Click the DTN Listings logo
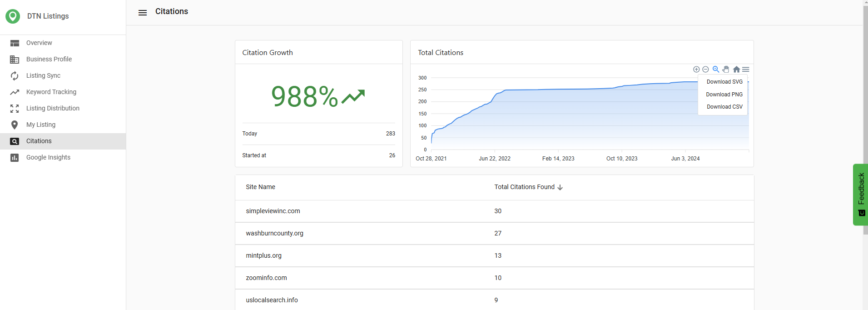This screenshot has height=310, width=868. 13,16
